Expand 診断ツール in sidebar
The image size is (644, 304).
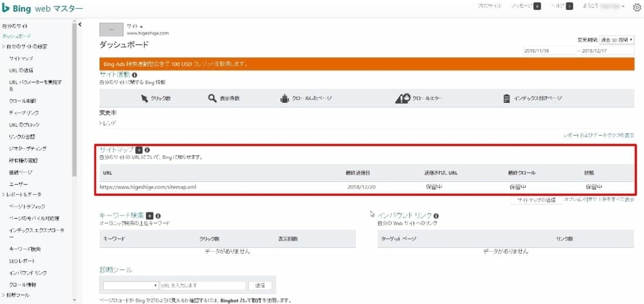[16, 295]
